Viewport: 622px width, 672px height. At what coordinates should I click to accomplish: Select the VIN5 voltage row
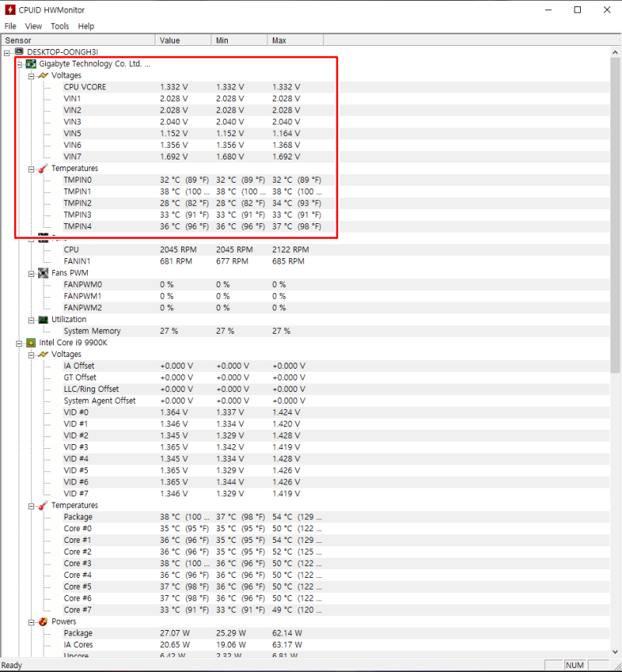point(335,133)
